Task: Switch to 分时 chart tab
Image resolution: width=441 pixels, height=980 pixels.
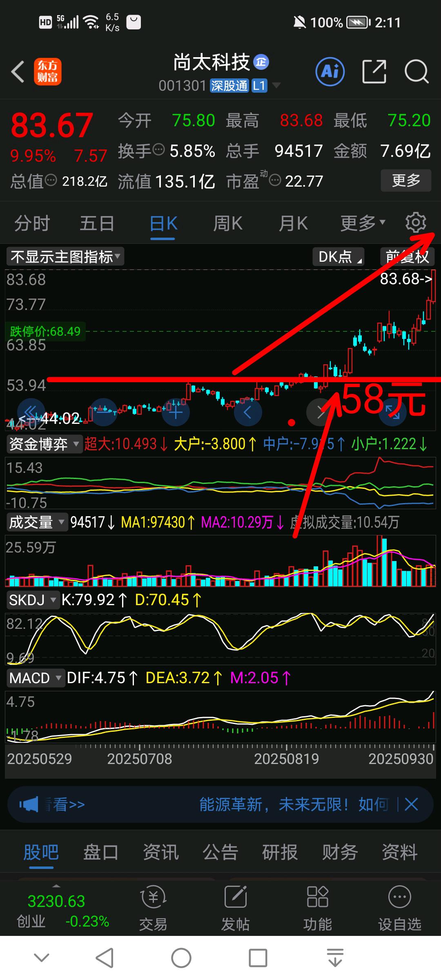Action: [32, 223]
